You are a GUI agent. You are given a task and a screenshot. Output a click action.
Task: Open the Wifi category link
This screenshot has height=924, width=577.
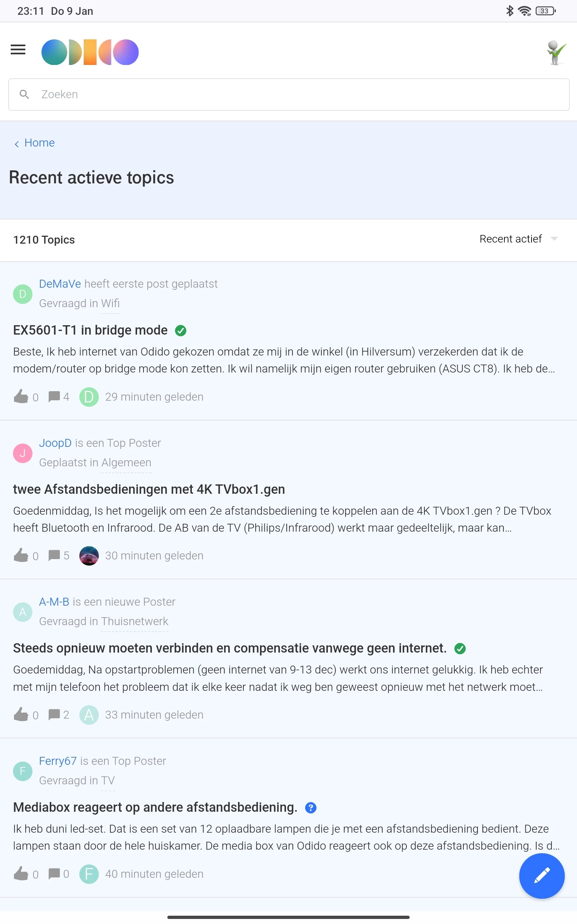point(110,303)
